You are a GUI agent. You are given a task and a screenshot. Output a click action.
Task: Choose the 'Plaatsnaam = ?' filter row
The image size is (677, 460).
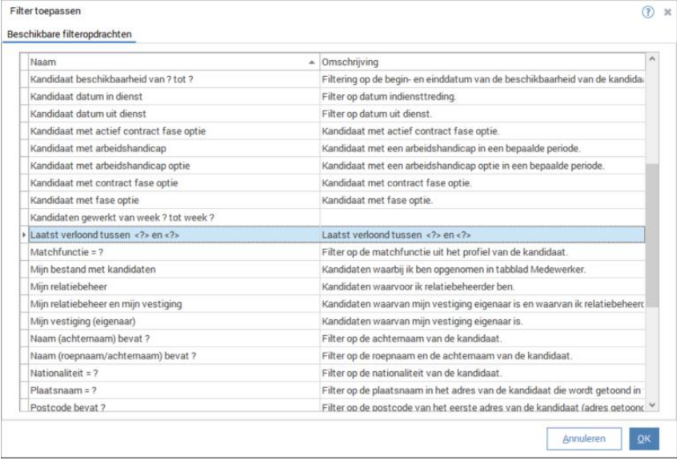click(68, 389)
